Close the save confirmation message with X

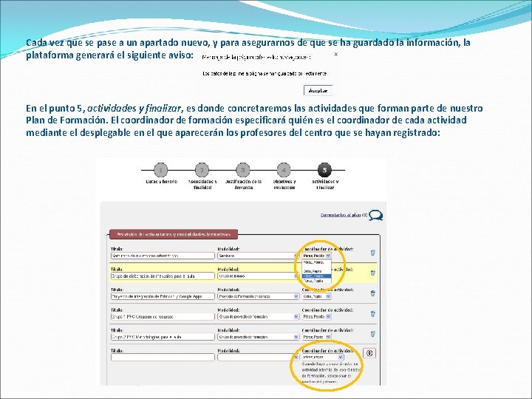click(x=336, y=54)
